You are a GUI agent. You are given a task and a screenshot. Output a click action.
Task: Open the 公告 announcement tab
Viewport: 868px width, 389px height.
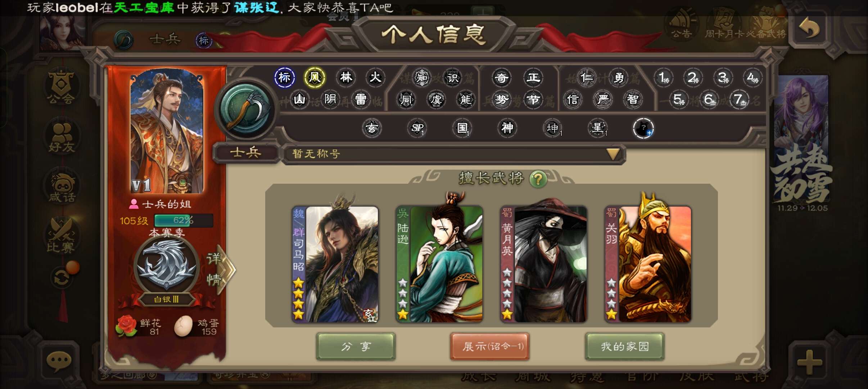click(x=681, y=24)
